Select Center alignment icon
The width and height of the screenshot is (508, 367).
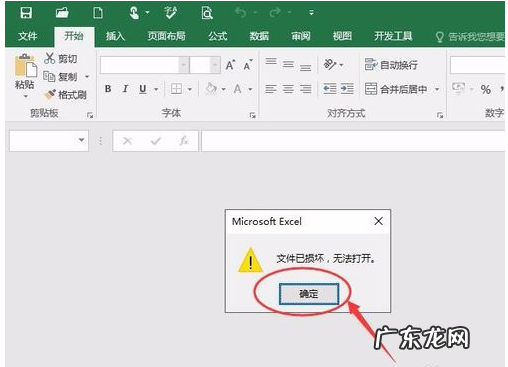coord(288,89)
